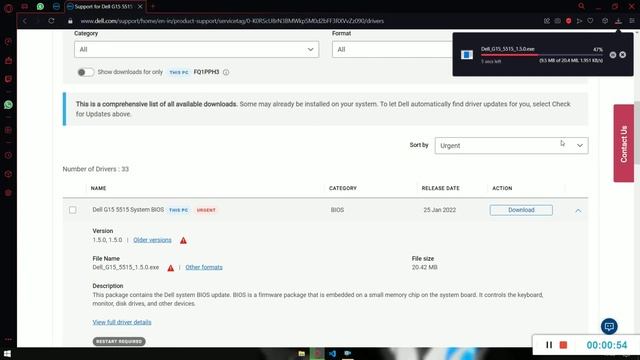Click the page vertical scrollbar
640x360 pixels.
click(x=637, y=133)
